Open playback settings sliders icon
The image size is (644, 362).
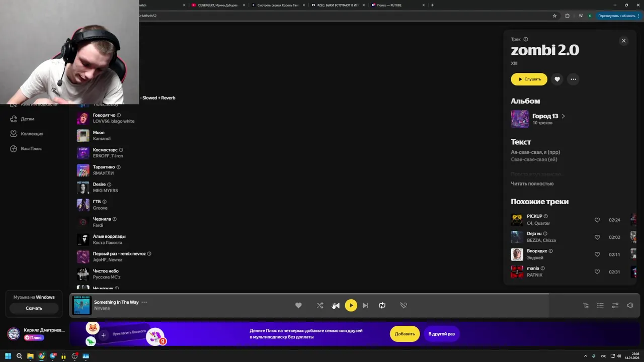tap(615, 305)
